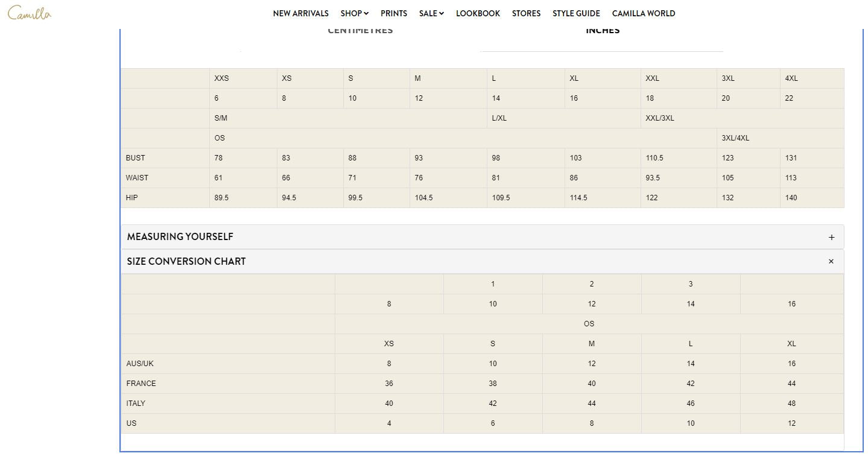Open the SALE dropdown menu
868x459 pixels.
coord(431,13)
